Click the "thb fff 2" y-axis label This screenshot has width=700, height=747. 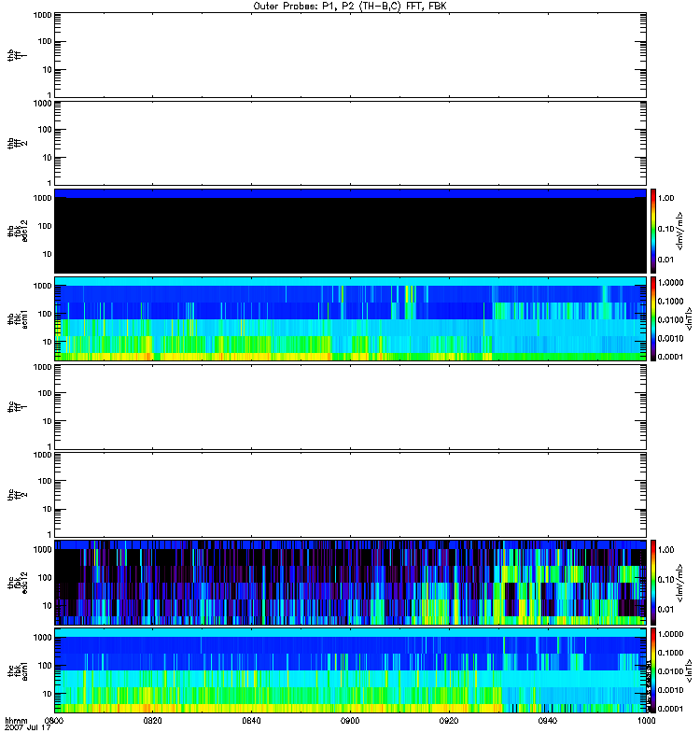[17, 143]
